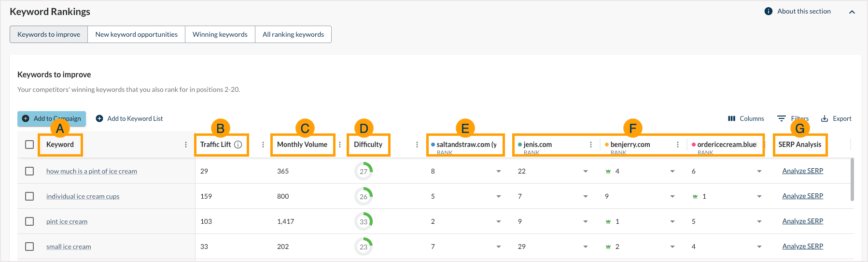Open the Winning keywords tab

coord(220,34)
